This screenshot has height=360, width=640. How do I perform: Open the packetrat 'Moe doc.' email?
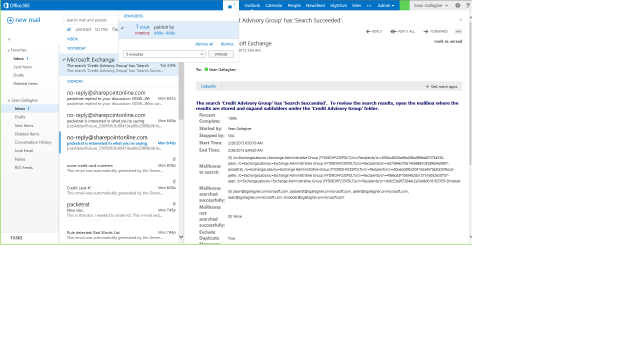pos(119,209)
